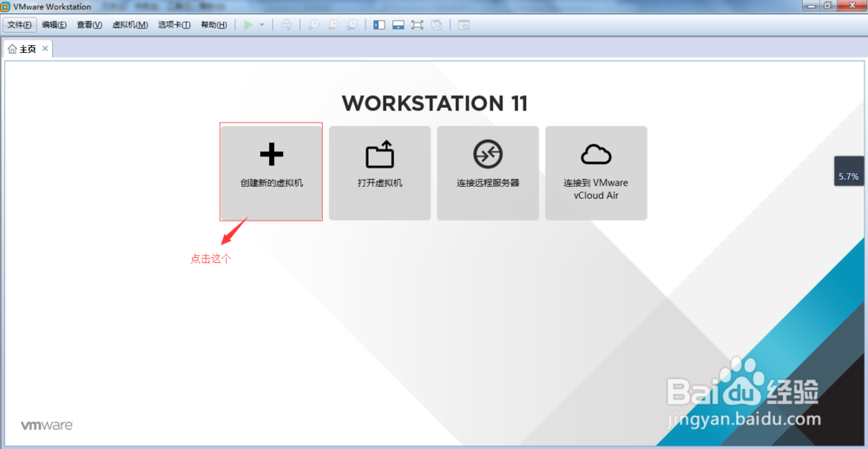
Task: Click the 创建新的虚拟机 label
Action: (x=272, y=182)
